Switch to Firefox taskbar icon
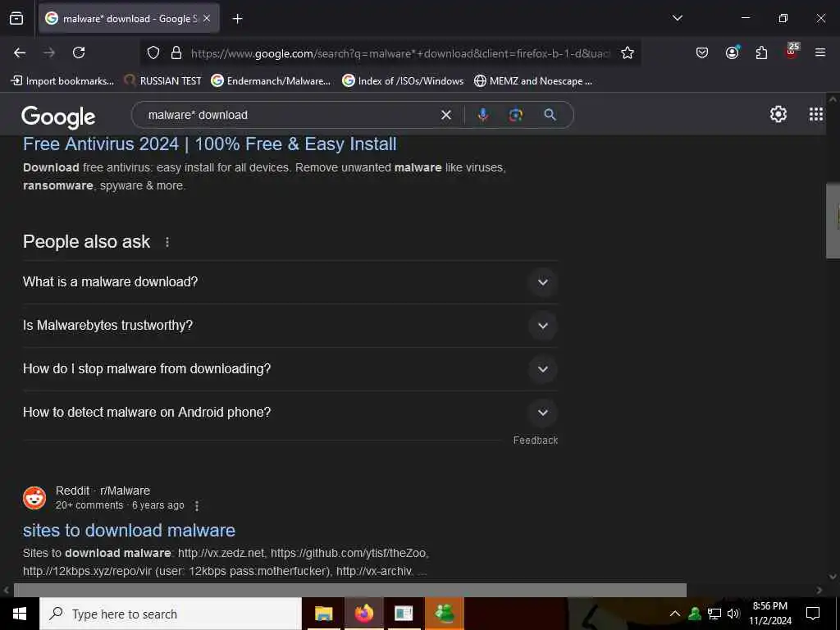 click(363, 614)
